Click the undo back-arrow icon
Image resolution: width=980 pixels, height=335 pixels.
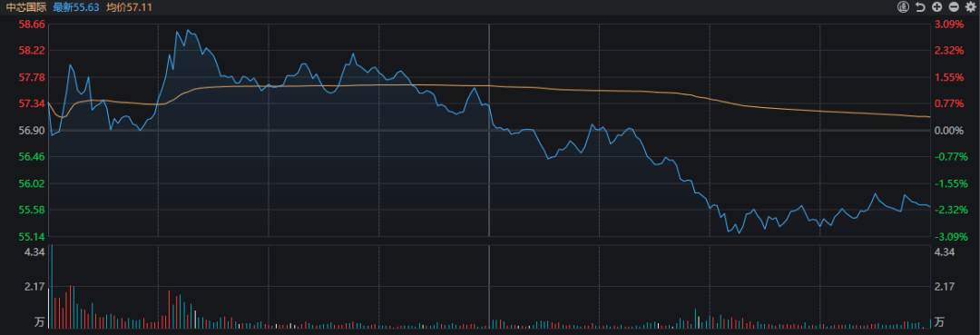click(920, 7)
